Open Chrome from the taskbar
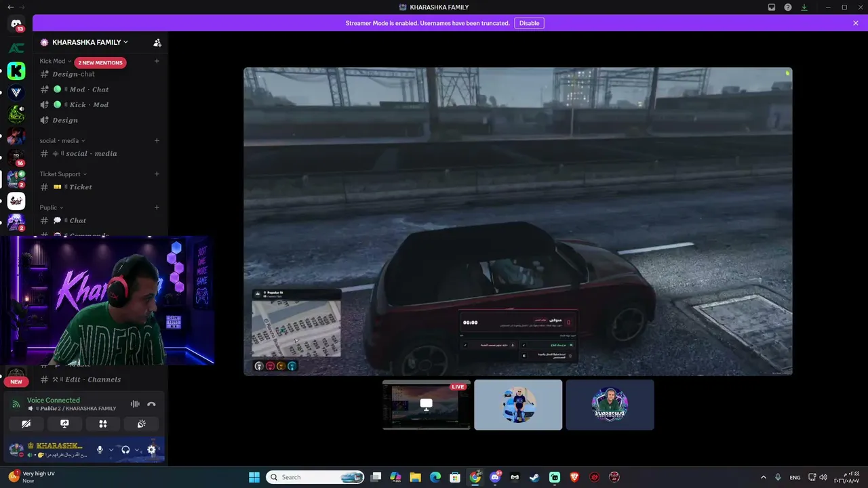 point(475,477)
